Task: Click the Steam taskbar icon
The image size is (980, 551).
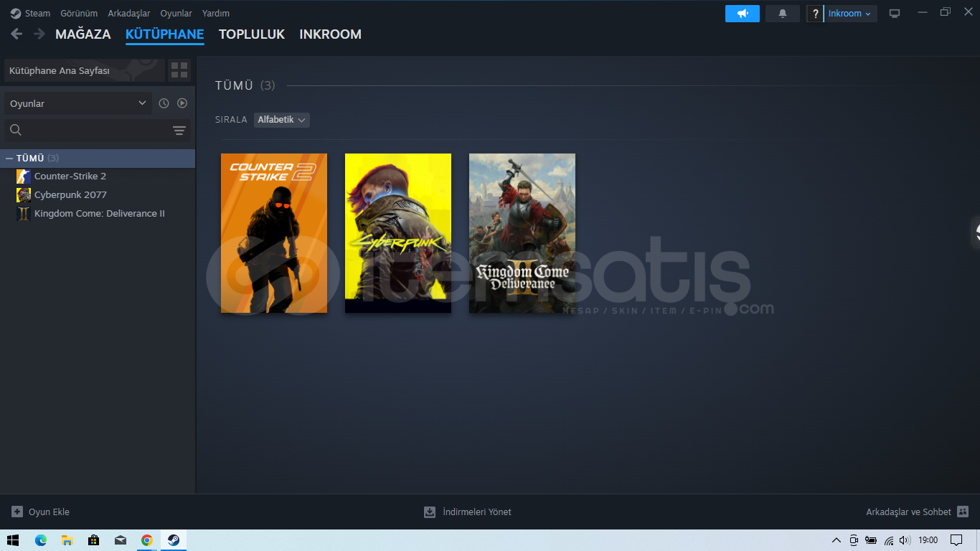Action: tap(174, 540)
